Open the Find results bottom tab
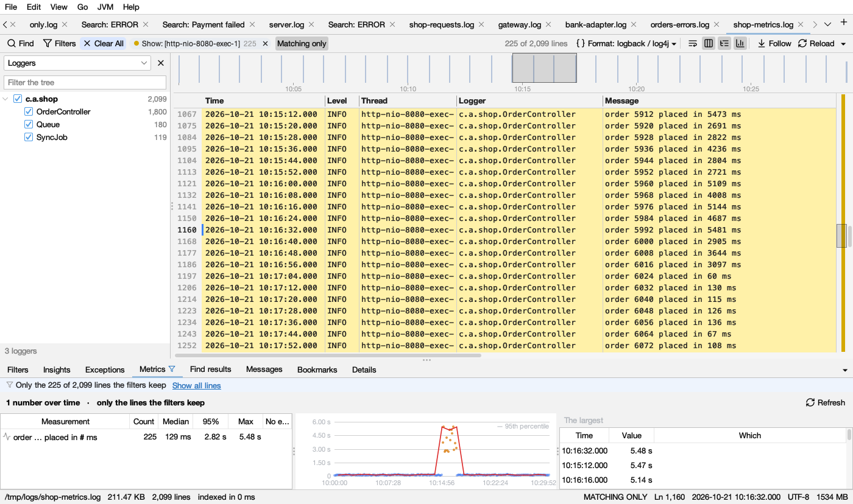Image resolution: width=853 pixels, height=504 pixels. click(x=210, y=369)
